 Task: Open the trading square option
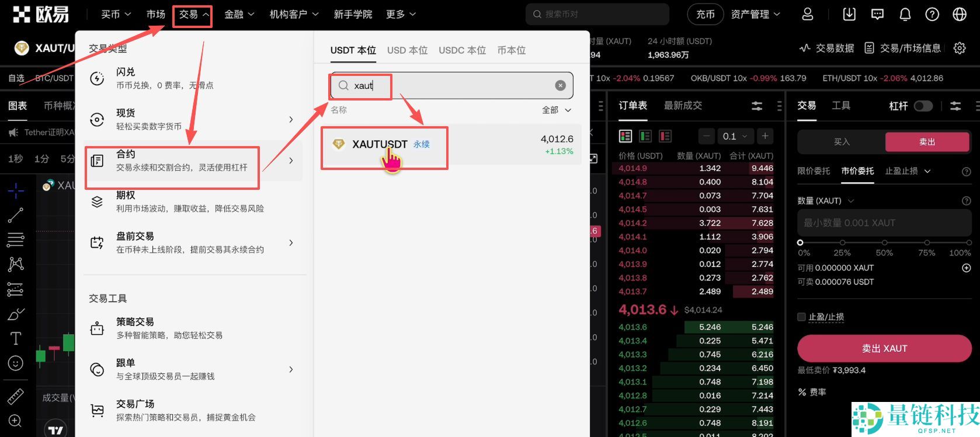(193, 410)
